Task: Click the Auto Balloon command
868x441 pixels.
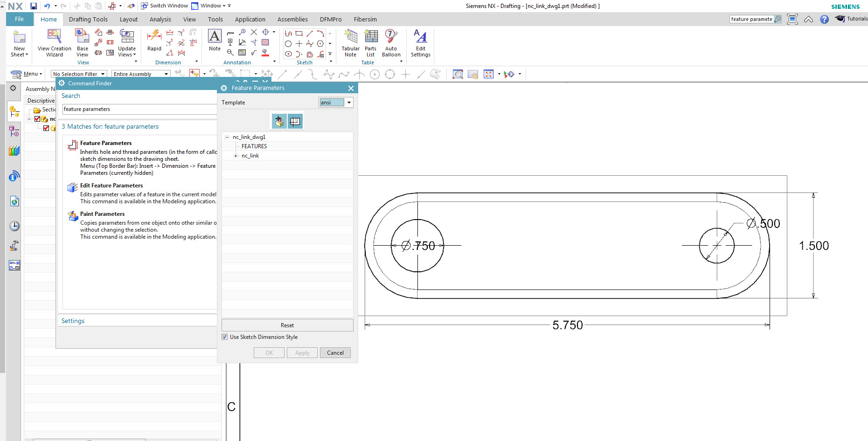Action: click(391, 42)
